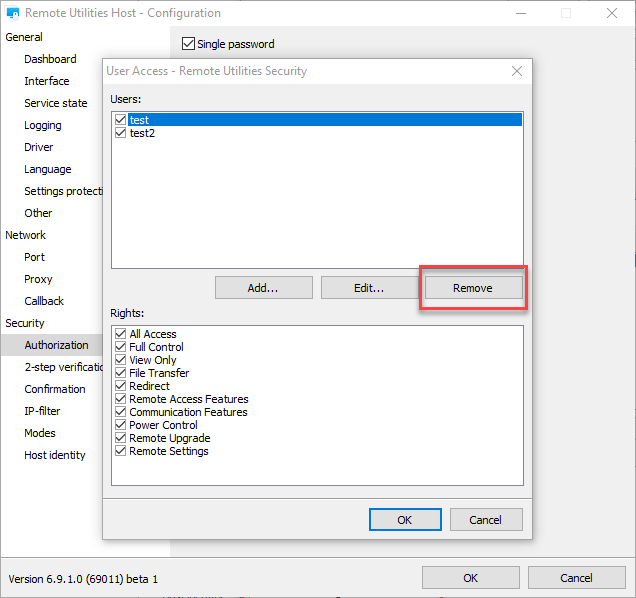Screen dimensions: 636x598
Task: Close the User Access dialog window
Action: pos(517,71)
